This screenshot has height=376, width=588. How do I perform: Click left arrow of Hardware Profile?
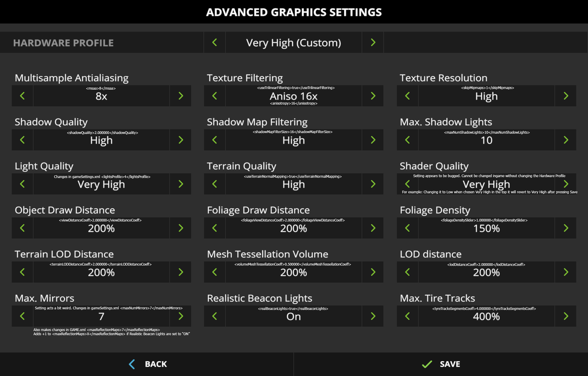point(215,42)
